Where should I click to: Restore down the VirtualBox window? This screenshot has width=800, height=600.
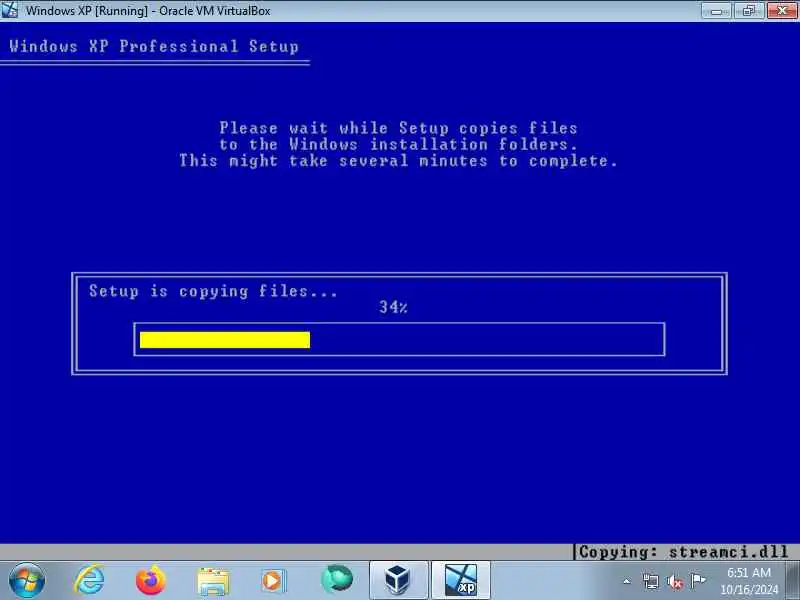point(748,10)
